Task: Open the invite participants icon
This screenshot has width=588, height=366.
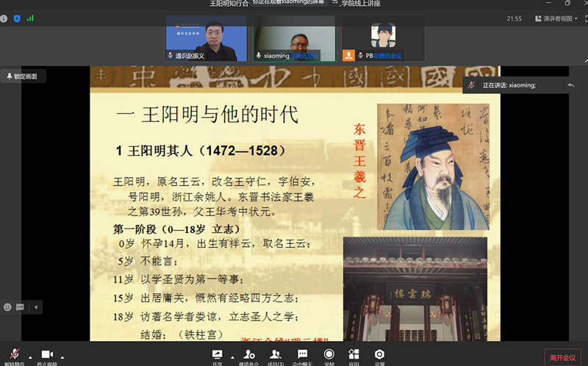Action: coord(248,354)
